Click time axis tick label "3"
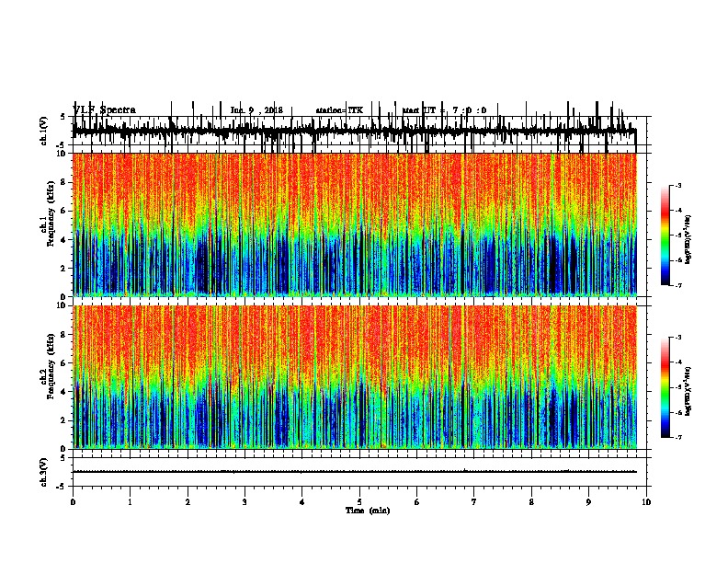728x563 pixels. [x=245, y=502]
